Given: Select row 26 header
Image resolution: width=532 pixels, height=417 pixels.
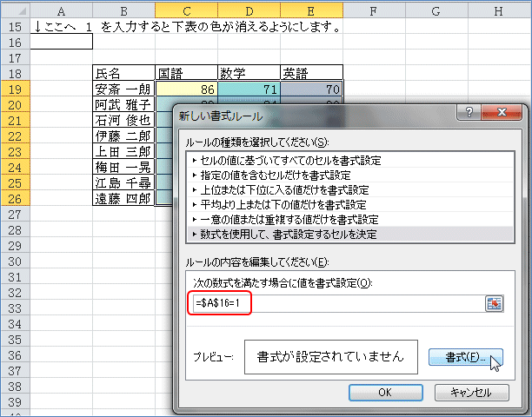Looking at the screenshot, I should (x=16, y=198).
